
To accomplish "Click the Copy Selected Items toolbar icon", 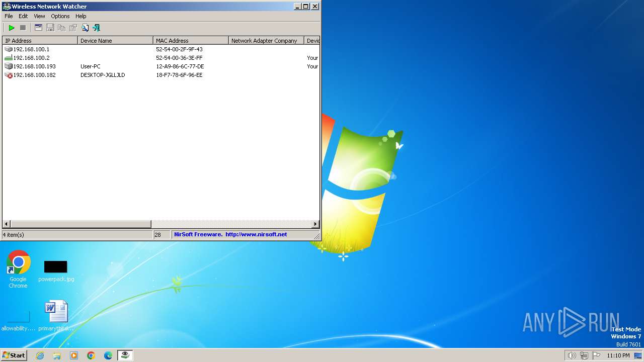I will coord(61,28).
